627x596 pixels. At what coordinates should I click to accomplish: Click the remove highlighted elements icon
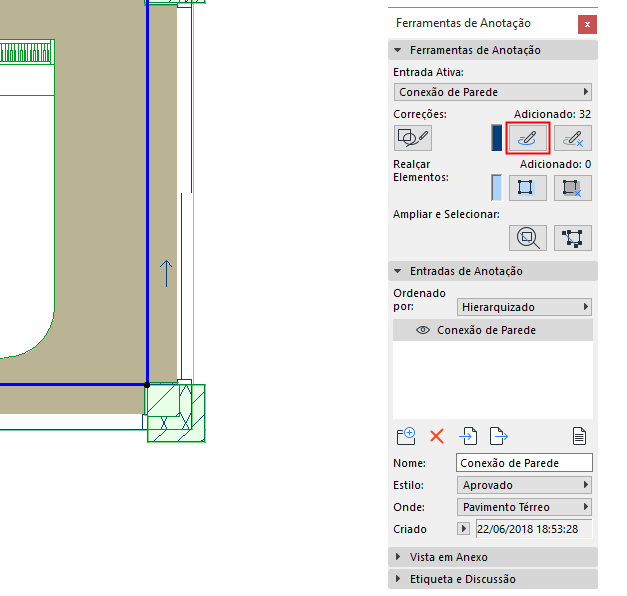tap(573, 188)
